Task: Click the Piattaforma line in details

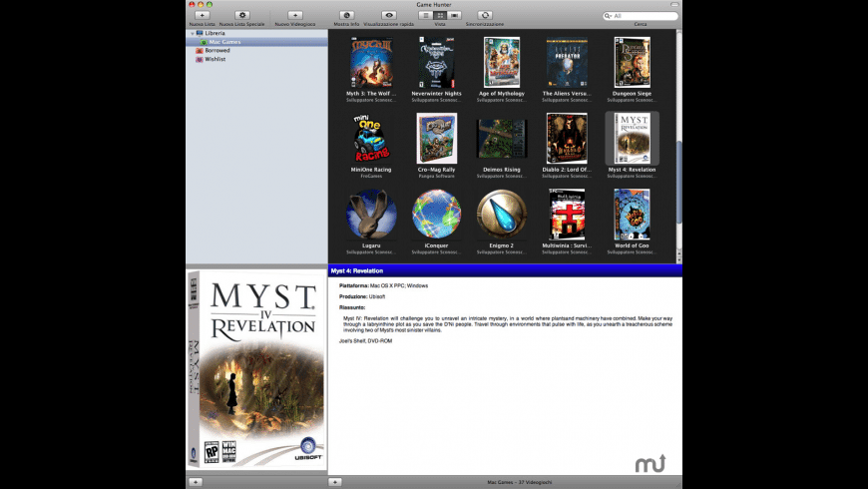Action: pos(384,285)
